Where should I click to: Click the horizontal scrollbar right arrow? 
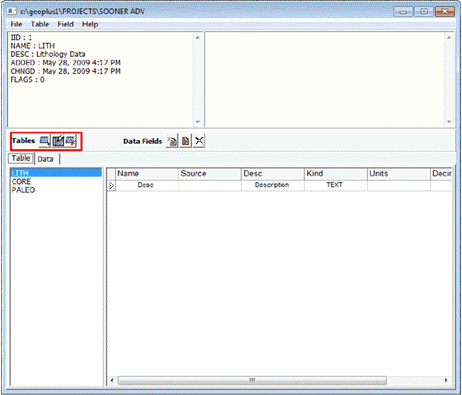pos(446,380)
